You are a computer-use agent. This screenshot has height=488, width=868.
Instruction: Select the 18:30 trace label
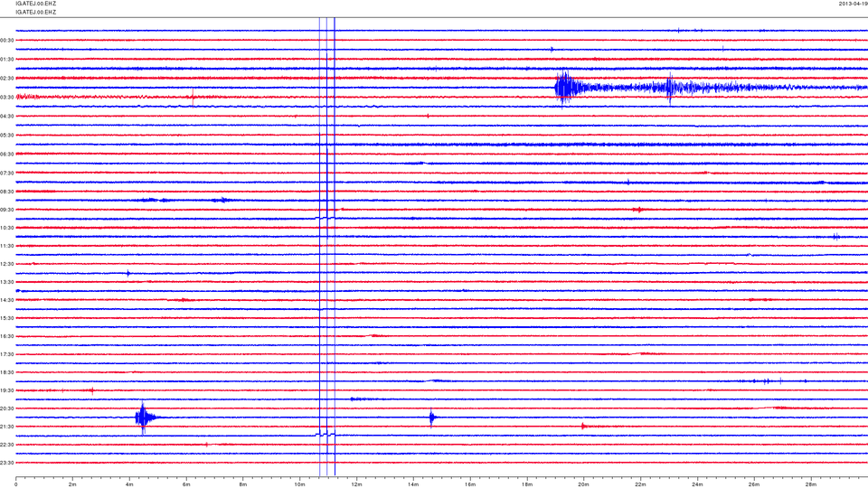point(7,372)
